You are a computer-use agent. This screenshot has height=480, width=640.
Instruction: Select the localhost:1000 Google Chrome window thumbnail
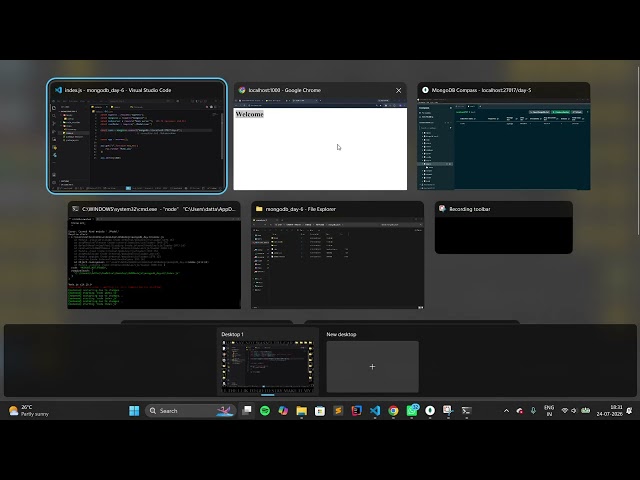320,136
